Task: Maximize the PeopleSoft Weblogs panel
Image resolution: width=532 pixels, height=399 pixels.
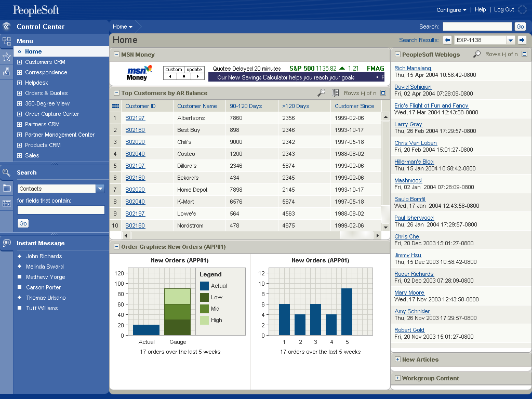Action: [x=524, y=54]
